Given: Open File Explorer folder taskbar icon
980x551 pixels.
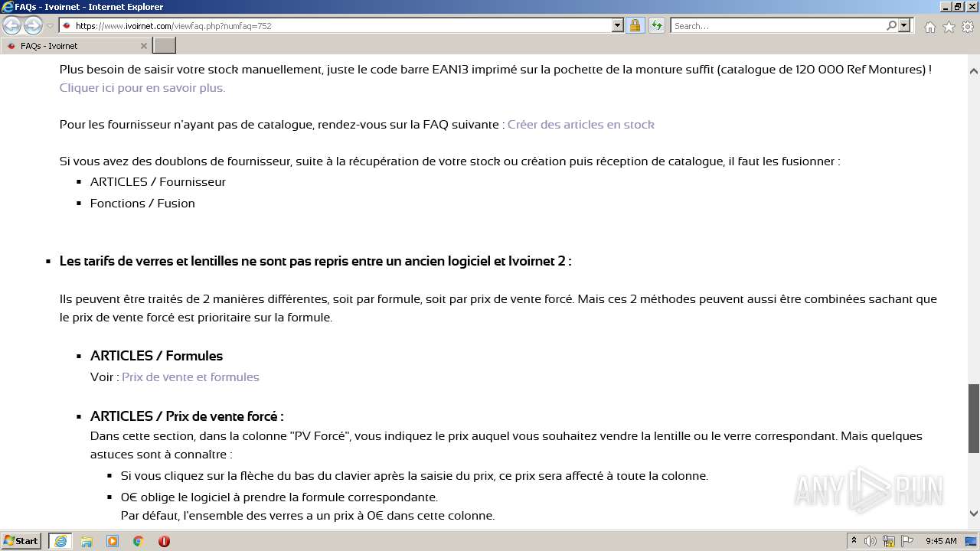Looking at the screenshot, I should click(x=87, y=541).
